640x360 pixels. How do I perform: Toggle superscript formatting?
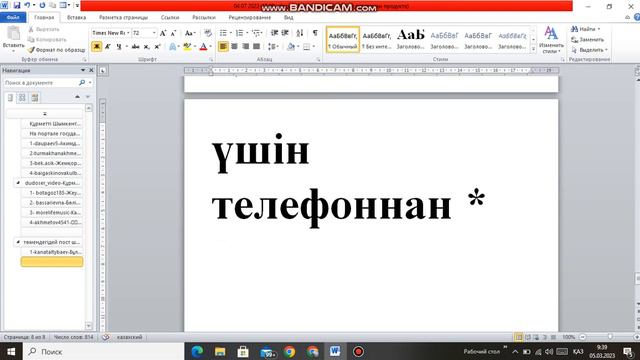point(157,47)
